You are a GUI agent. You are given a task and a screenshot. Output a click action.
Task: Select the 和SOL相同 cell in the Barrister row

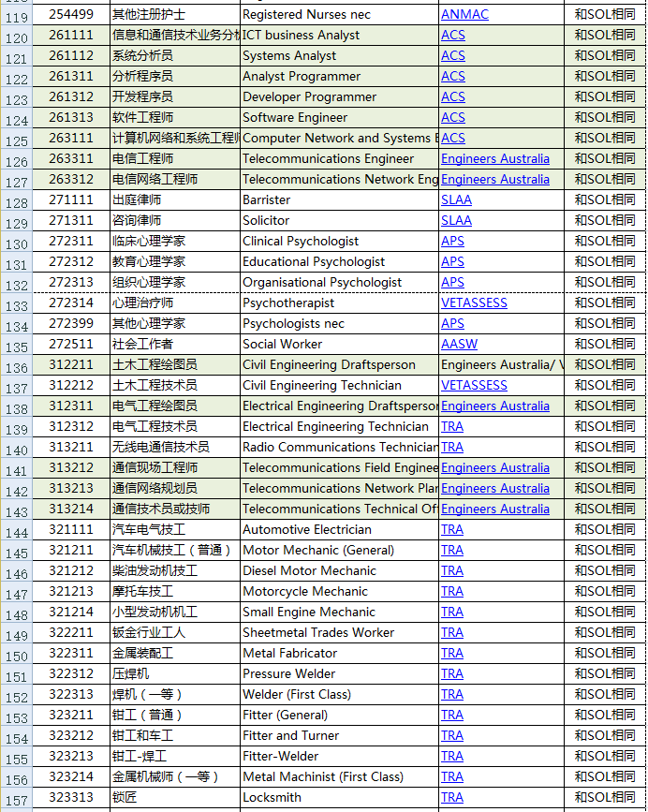coord(605,199)
